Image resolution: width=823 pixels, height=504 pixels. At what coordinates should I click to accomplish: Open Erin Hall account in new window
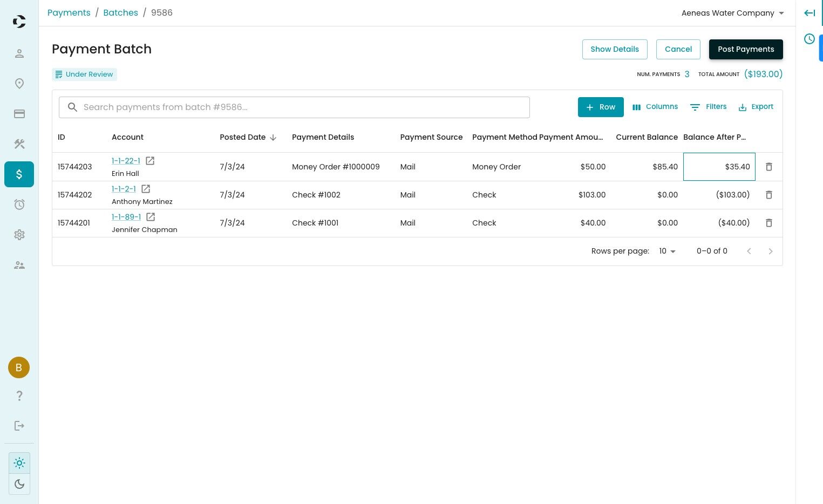[150, 161]
